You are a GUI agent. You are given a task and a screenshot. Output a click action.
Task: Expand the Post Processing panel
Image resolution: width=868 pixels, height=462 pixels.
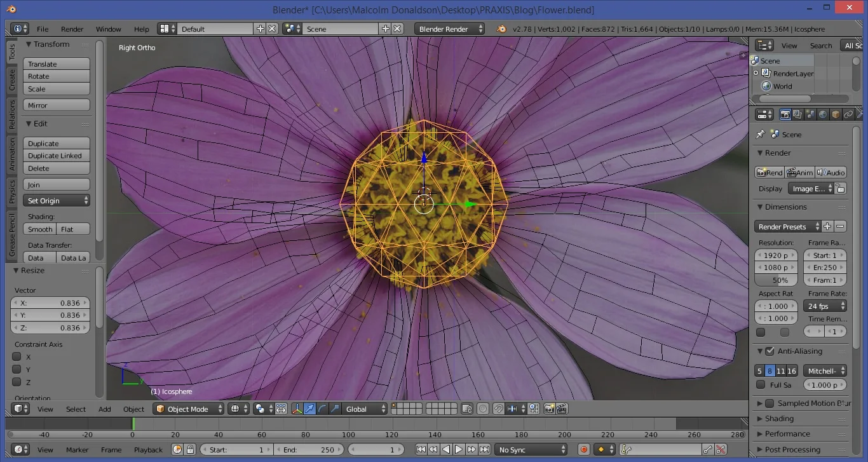pyautogui.click(x=792, y=449)
